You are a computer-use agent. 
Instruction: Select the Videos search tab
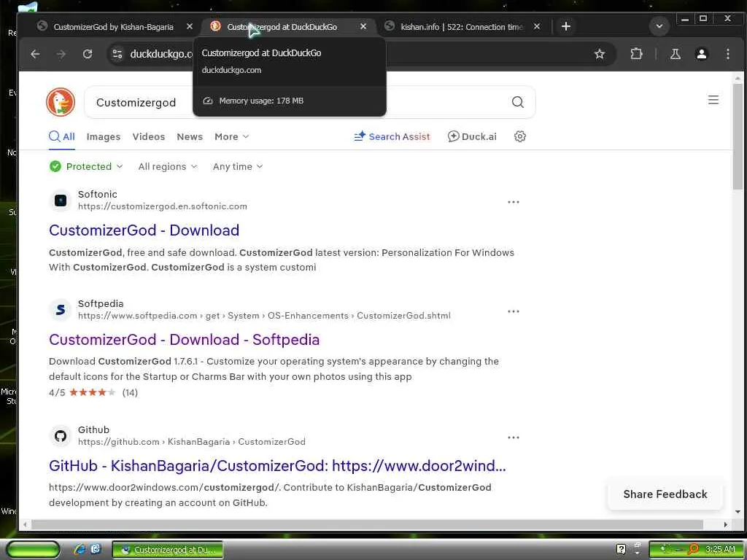click(x=149, y=136)
